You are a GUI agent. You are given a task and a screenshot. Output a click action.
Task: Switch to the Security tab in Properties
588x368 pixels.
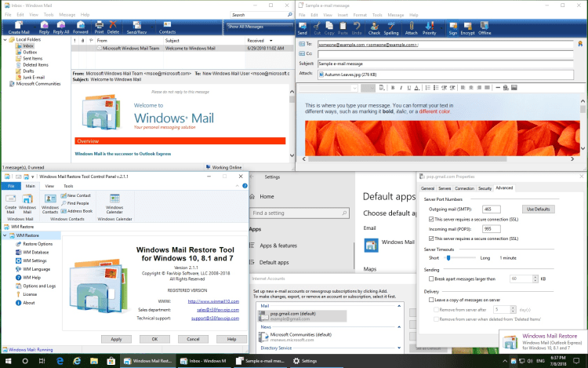tap(485, 188)
